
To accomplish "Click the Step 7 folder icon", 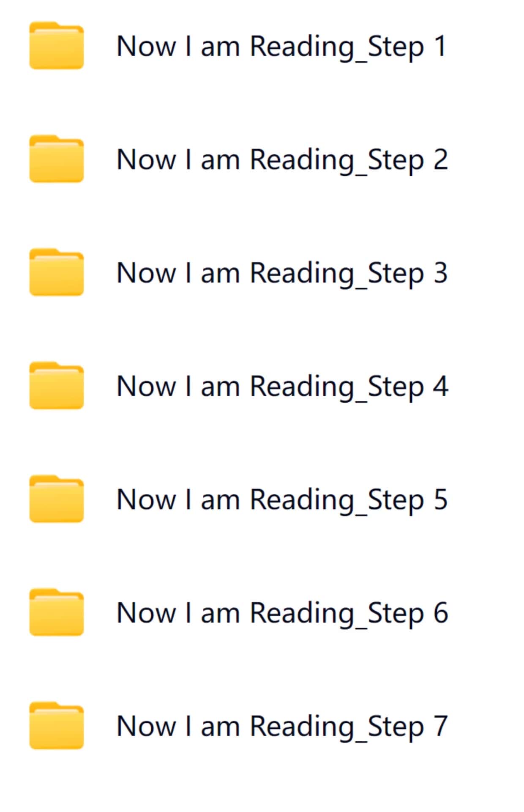I will click(x=56, y=725).
